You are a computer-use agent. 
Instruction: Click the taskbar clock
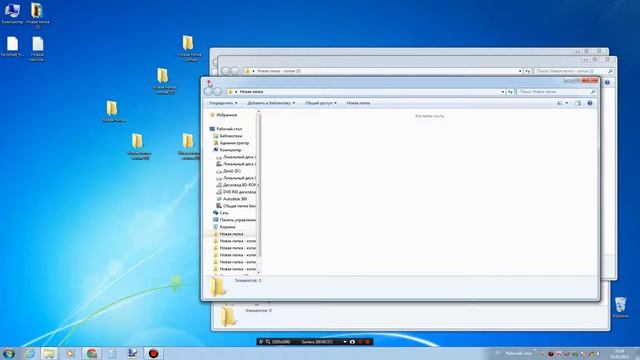pyautogui.click(x=619, y=354)
